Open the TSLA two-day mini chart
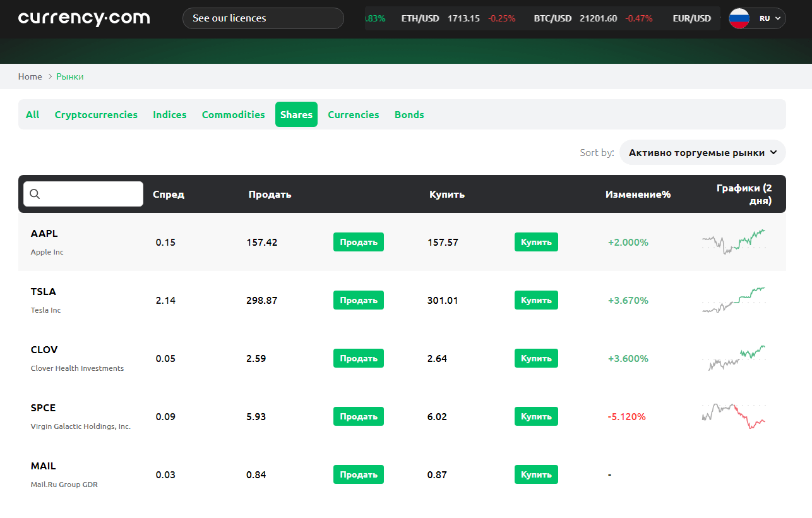This screenshot has width=812, height=518. point(733,300)
